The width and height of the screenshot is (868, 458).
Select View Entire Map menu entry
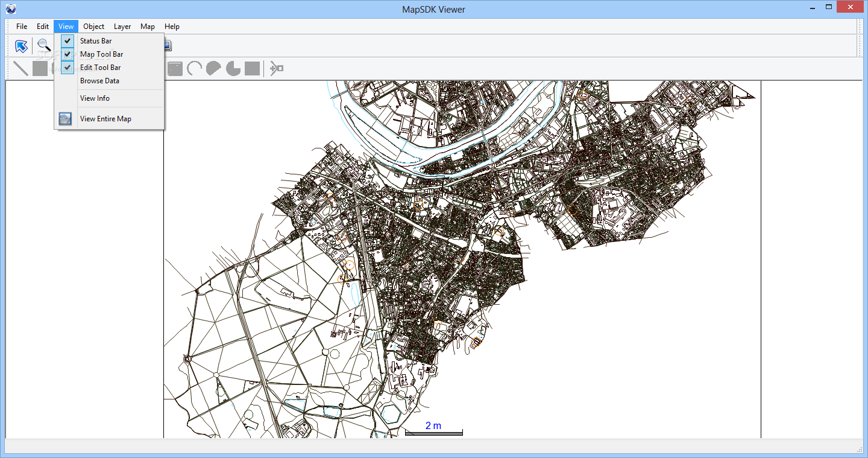(x=109, y=119)
